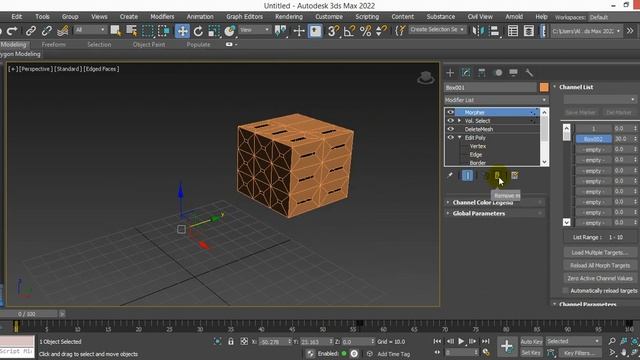The height and width of the screenshot is (360, 640).
Task: Toggle the Edit Poly modifier eye icon
Action: click(x=451, y=138)
